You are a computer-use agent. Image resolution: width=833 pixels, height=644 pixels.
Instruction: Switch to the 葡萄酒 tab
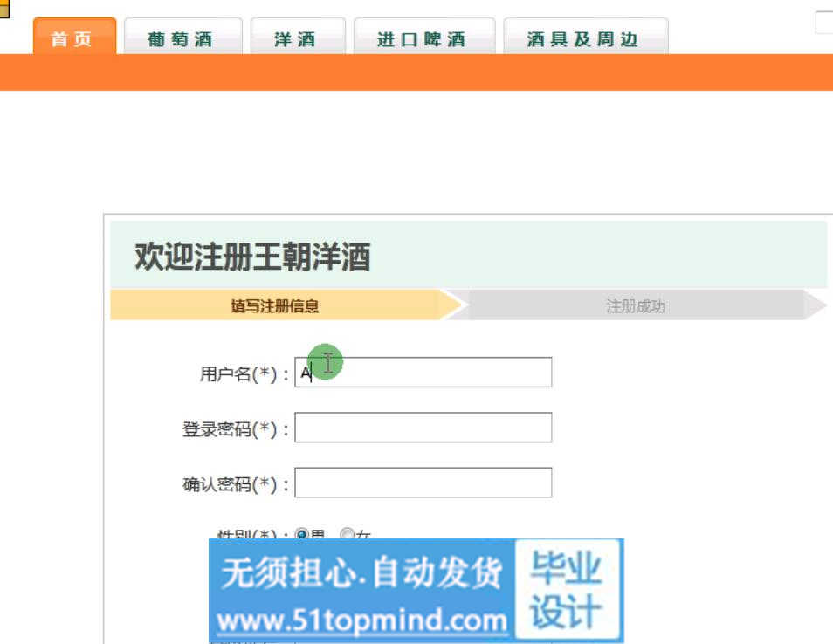pos(182,36)
